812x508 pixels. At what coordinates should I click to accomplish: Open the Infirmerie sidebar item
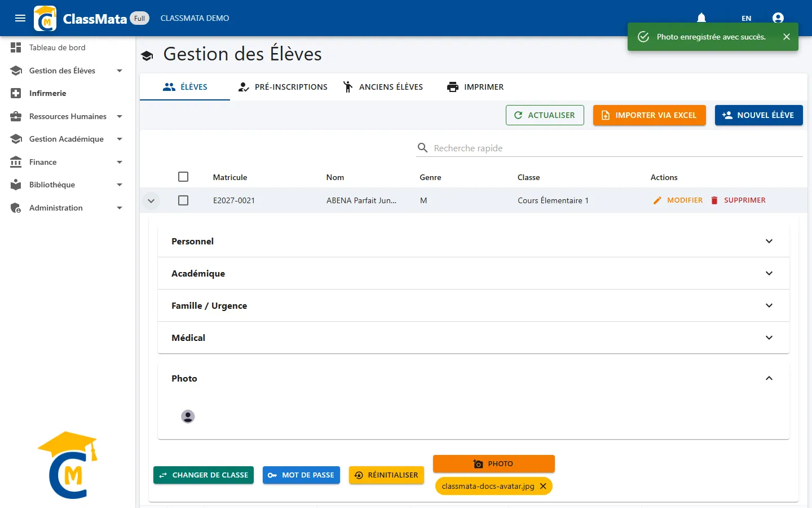tap(68, 93)
